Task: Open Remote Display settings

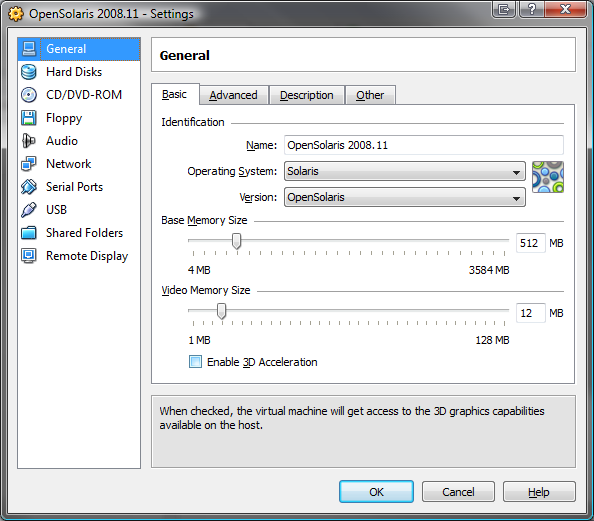Action: tap(79, 256)
